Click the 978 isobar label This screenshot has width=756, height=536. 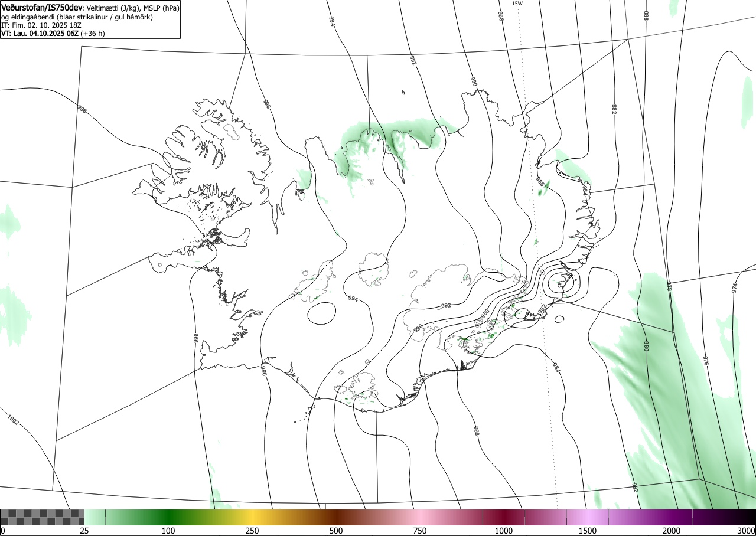tap(669, 286)
